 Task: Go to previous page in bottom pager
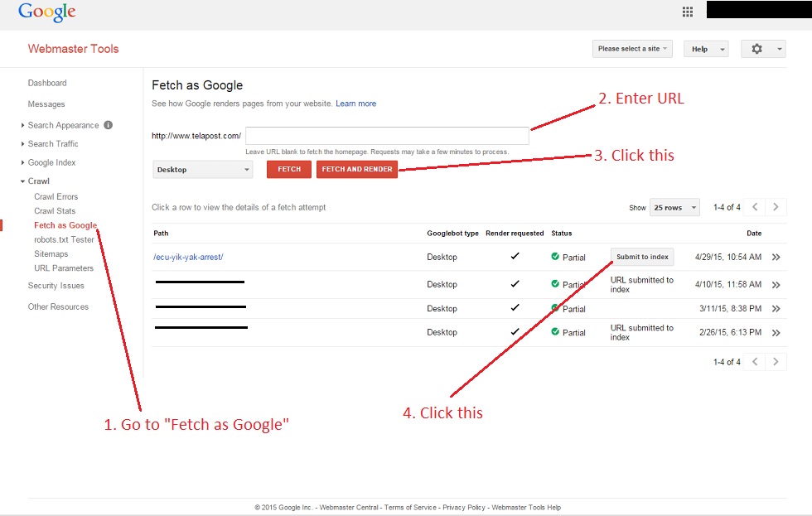pyautogui.click(x=755, y=362)
